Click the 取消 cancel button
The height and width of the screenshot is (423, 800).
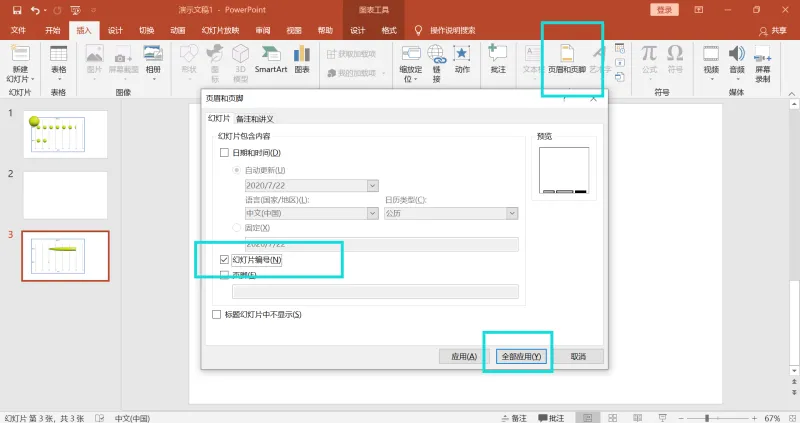click(578, 356)
